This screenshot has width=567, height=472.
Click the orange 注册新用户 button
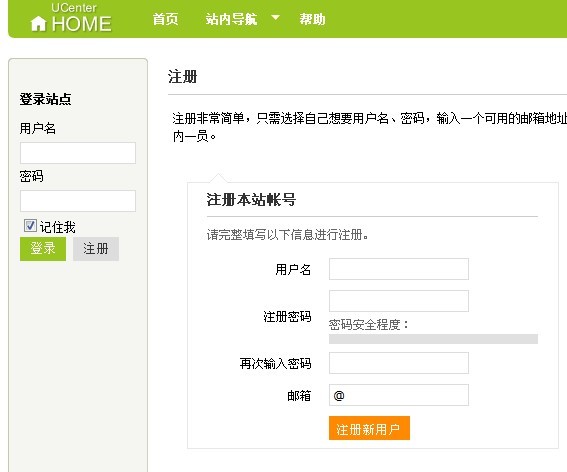click(369, 428)
